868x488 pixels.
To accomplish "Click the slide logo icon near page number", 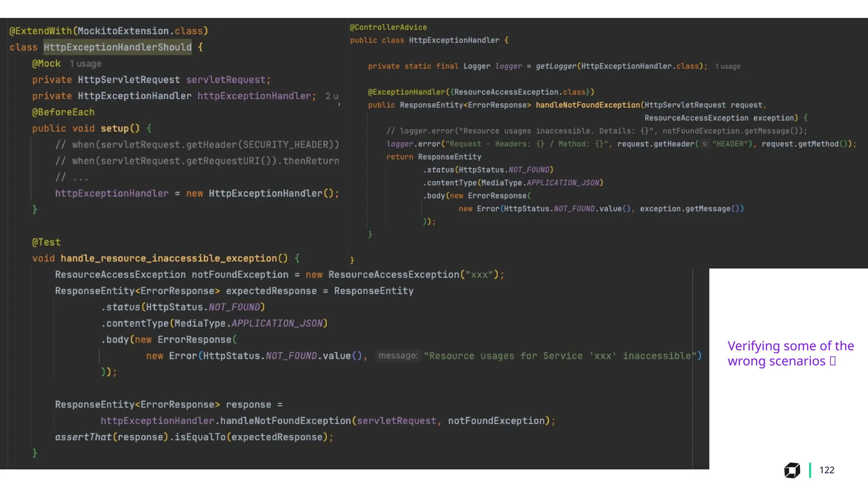I will click(792, 470).
